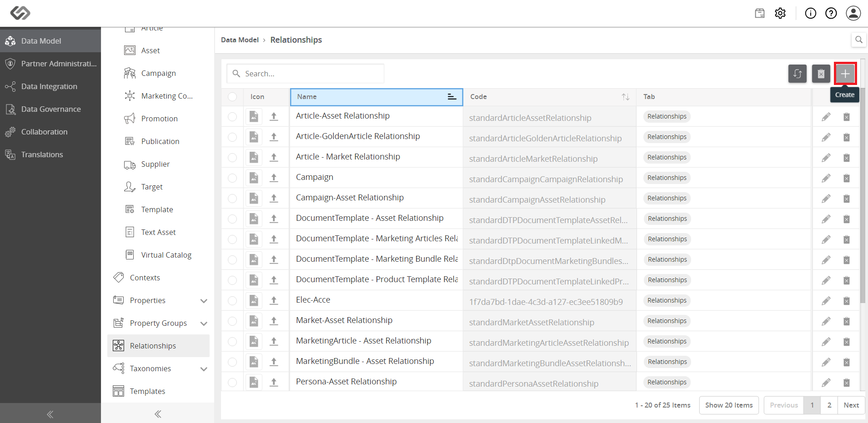Image resolution: width=868 pixels, height=423 pixels.
Task: Select the Persona-Asset Relationship row radio
Action: 232,383
